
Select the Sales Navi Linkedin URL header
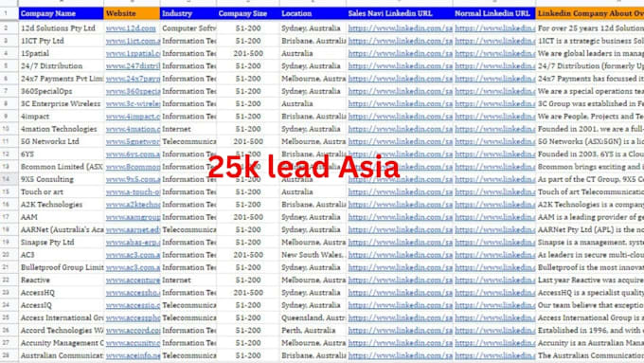(x=400, y=13)
